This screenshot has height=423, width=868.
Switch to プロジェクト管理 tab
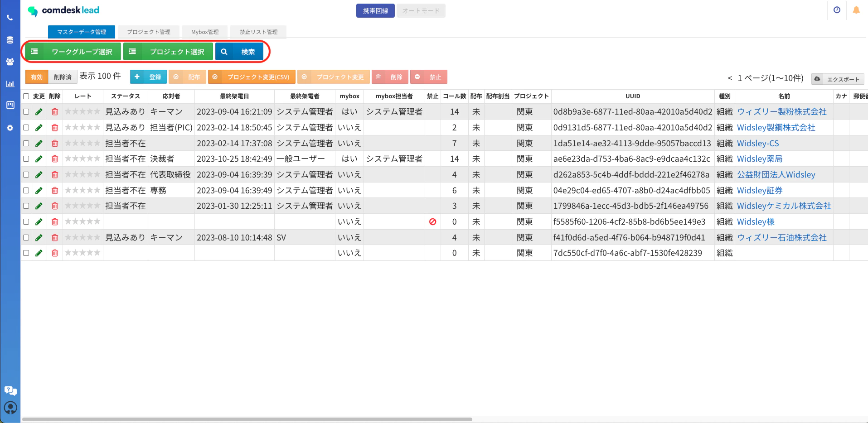[x=149, y=32]
